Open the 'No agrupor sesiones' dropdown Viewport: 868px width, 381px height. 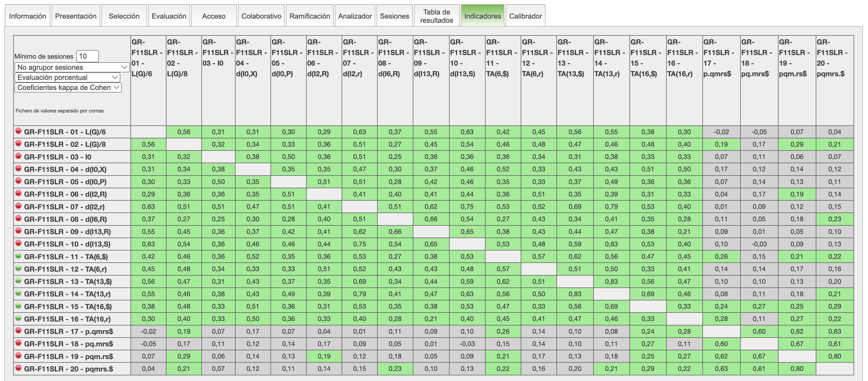click(72, 67)
